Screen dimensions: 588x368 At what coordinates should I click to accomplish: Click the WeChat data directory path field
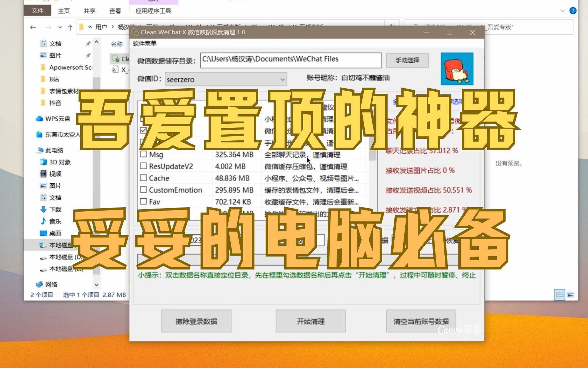click(291, 60)
